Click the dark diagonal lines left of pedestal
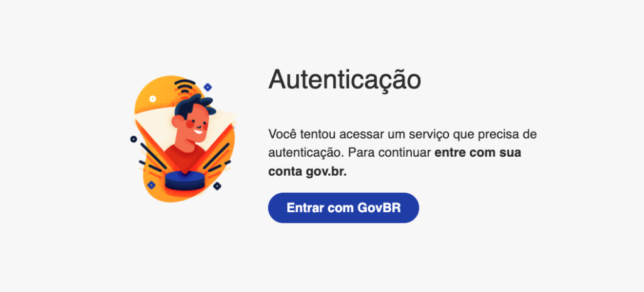Viewport: 644px width, 292px height. pos(152,157)
